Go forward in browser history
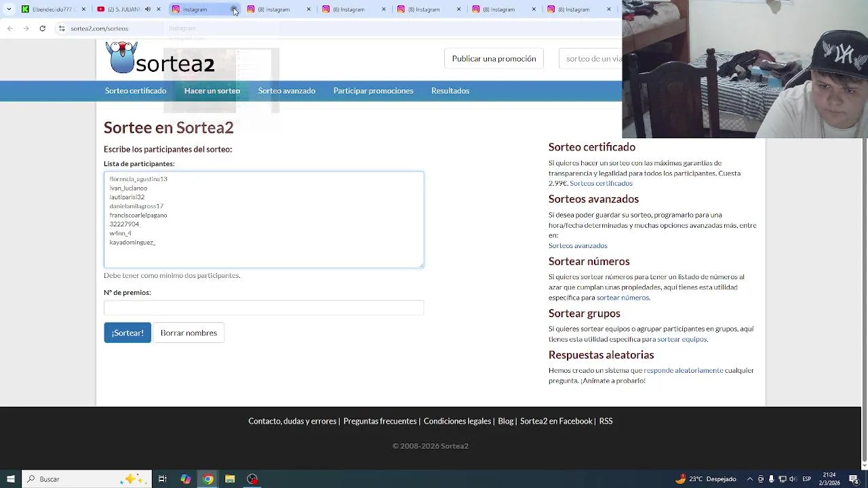868x488 pixels. (x=26, y=28)
